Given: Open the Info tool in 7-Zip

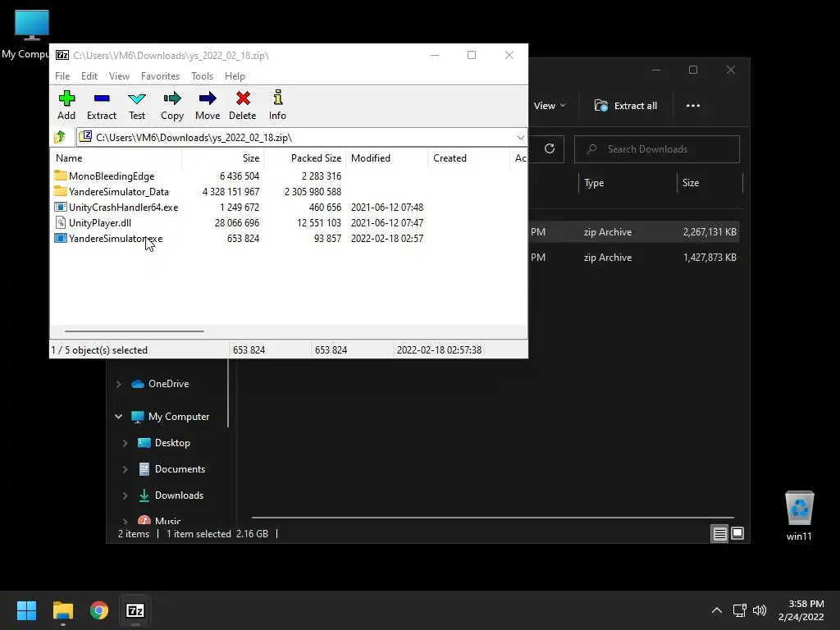Looking at the screenshot, I should click(277, 105).
